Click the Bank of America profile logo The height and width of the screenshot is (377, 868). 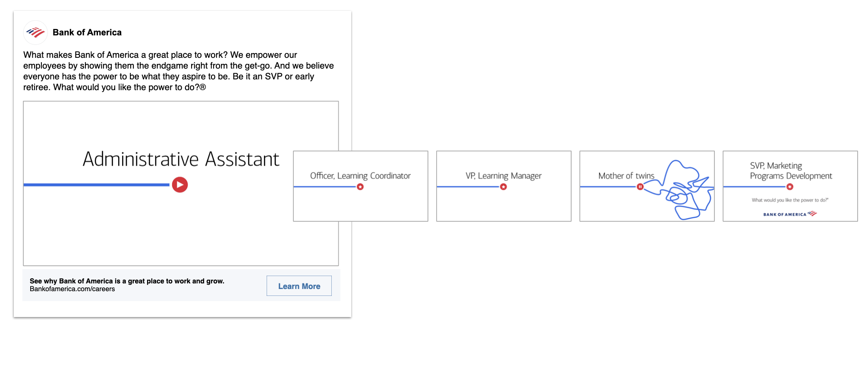35,32
